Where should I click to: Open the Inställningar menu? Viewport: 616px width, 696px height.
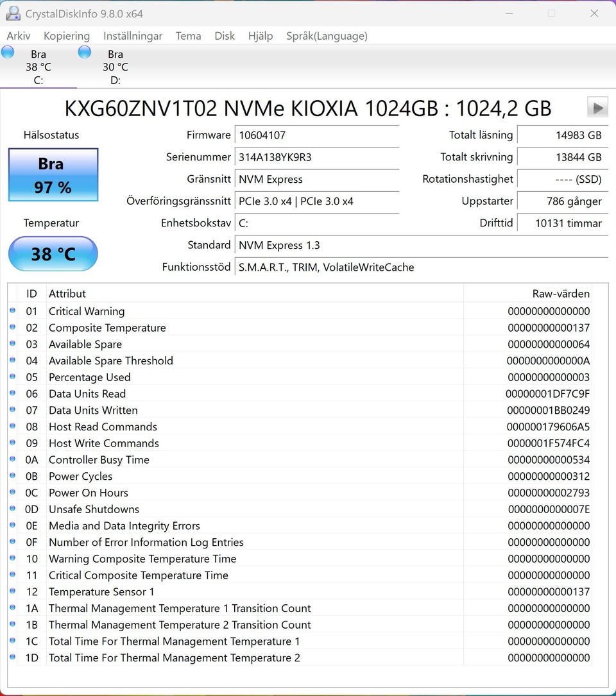pos(133,36)
